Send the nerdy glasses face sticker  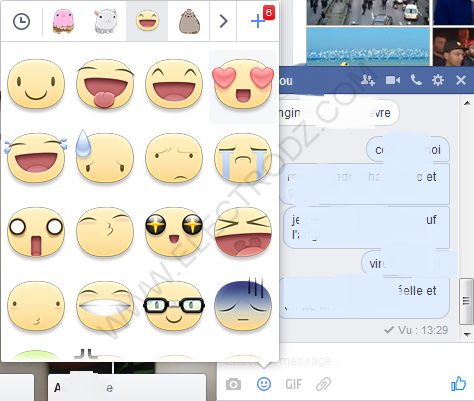[174, 306]
